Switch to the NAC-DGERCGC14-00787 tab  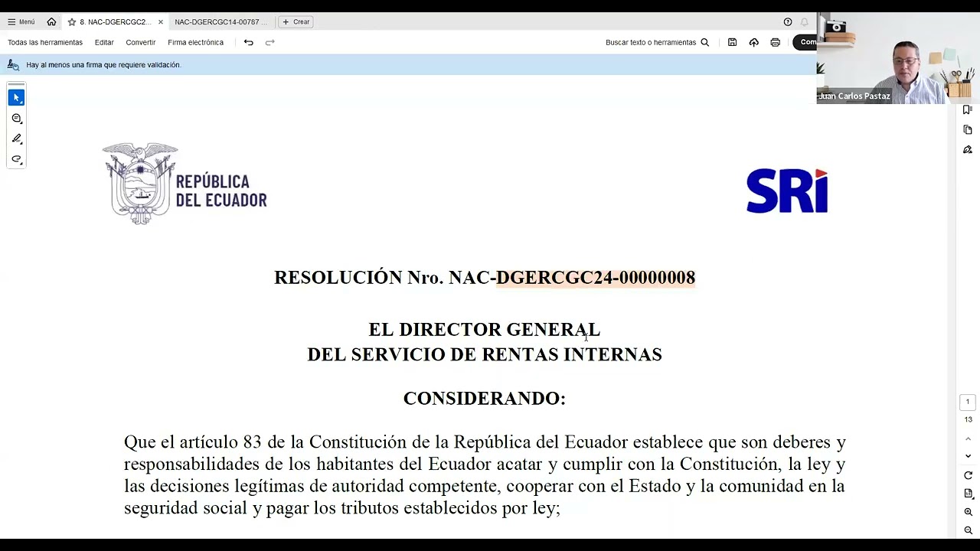221,22
